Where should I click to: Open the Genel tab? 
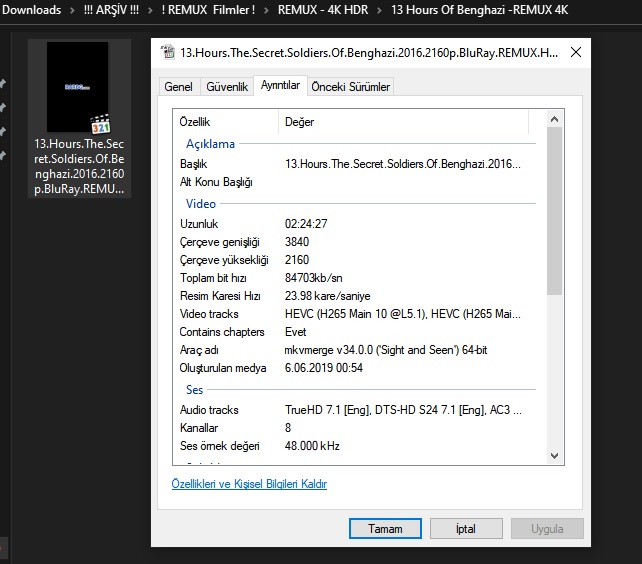point(179,87)
